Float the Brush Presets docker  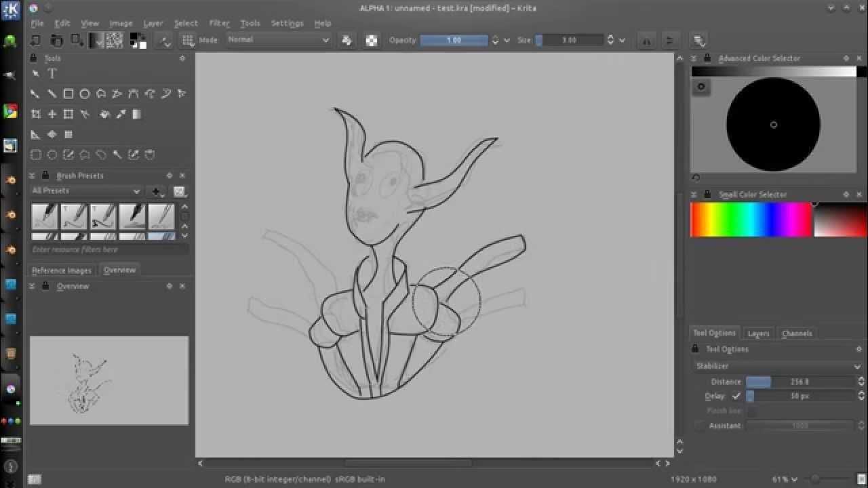[170, 176]
